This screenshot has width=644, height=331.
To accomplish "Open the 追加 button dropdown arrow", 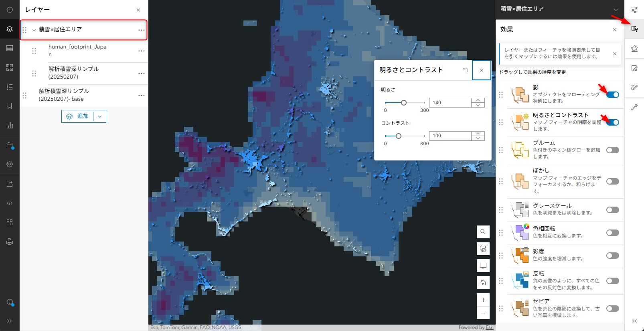I will pos(100,116).
